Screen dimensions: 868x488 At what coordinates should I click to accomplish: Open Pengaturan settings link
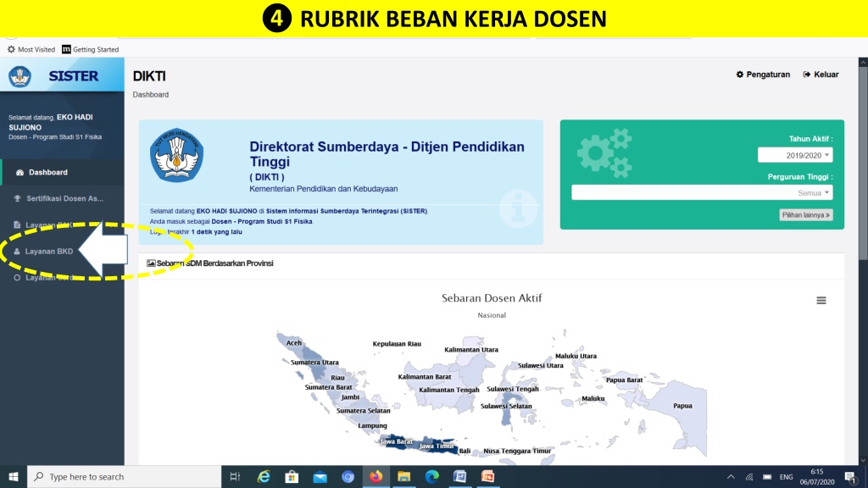(x=763, y=75)
